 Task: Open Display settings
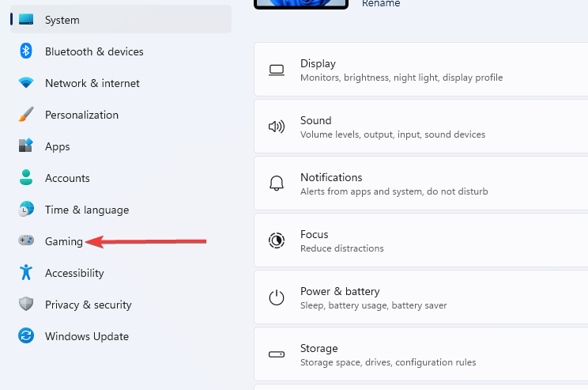[x=421, y=70]
